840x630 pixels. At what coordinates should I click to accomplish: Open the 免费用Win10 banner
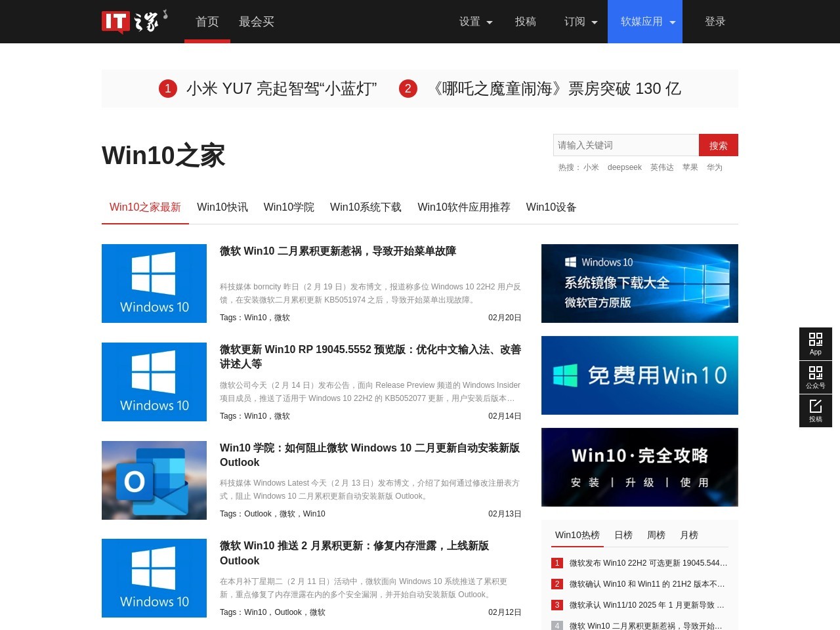[640, 375]
